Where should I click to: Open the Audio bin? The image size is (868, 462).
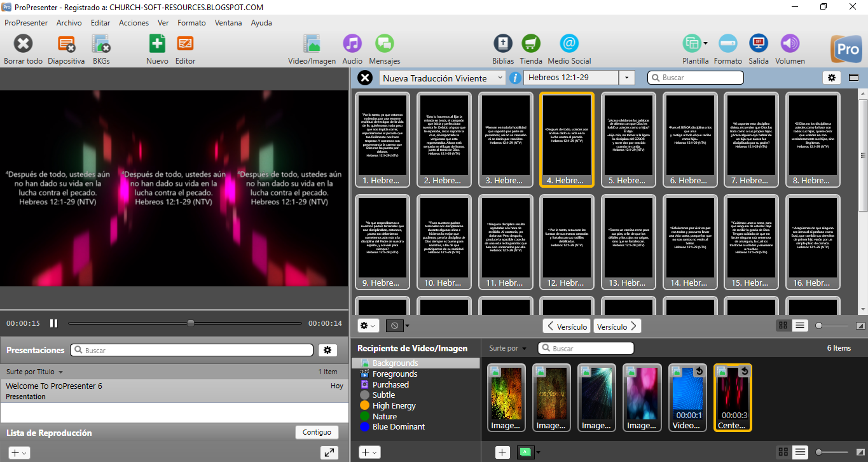click(352, 44)
